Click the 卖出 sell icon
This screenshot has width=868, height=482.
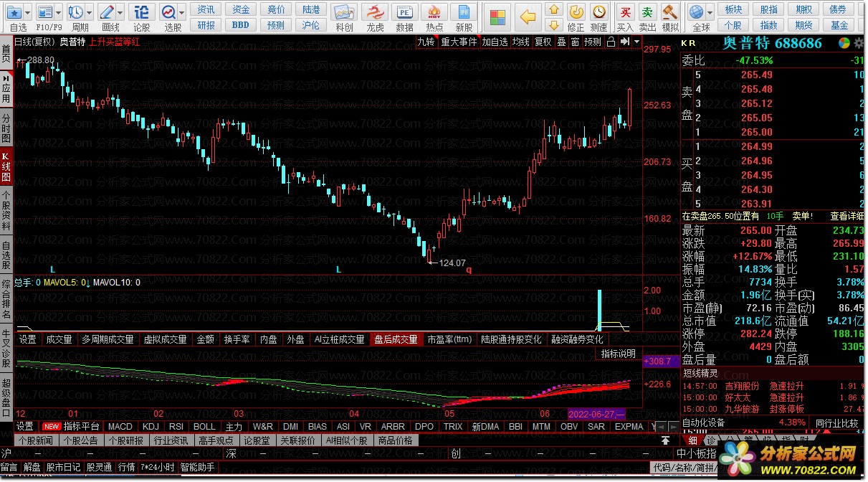pyautogui.click(x=647, y=12)
